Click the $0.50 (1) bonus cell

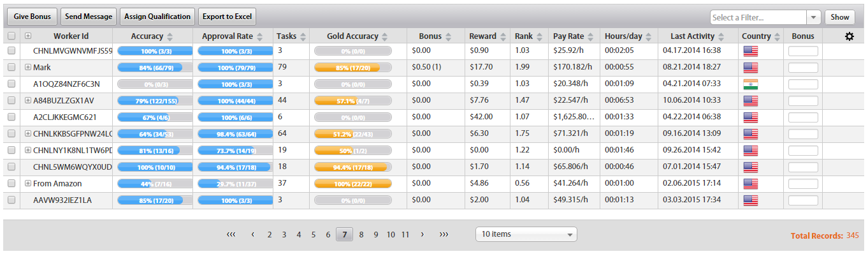point(426,67)
